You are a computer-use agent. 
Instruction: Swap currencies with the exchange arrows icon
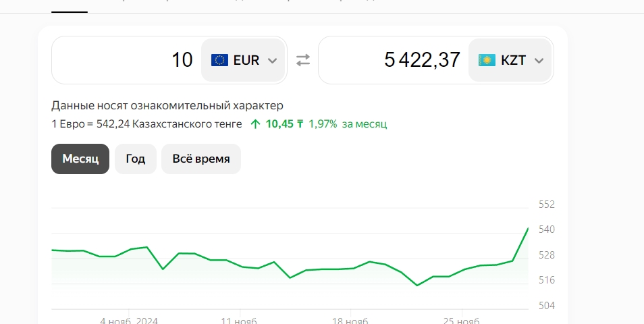(303, 60)
